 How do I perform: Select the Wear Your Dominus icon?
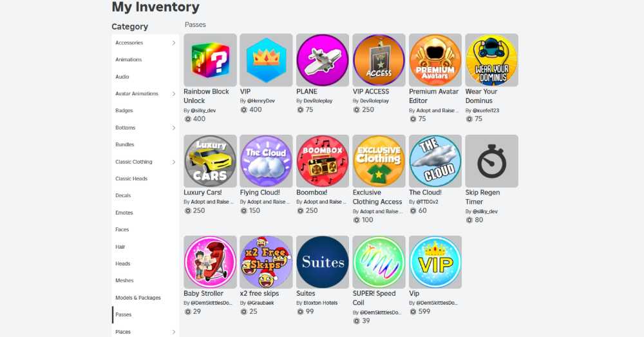pos(491,60)
